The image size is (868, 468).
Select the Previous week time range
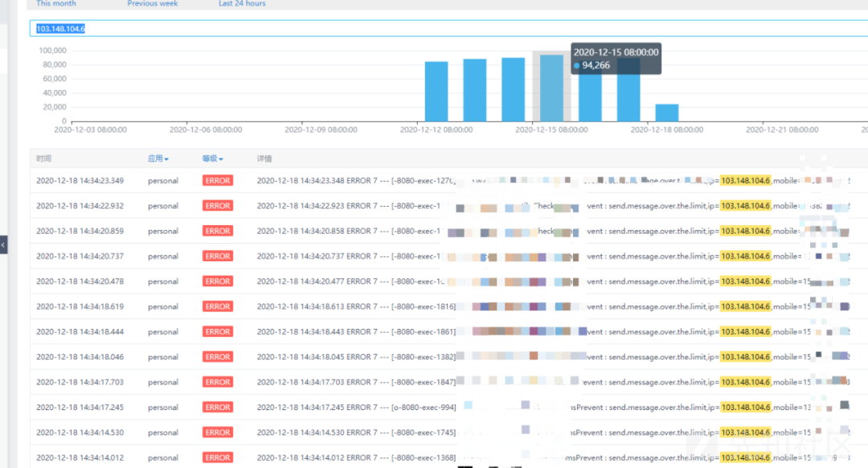(152, 3)
